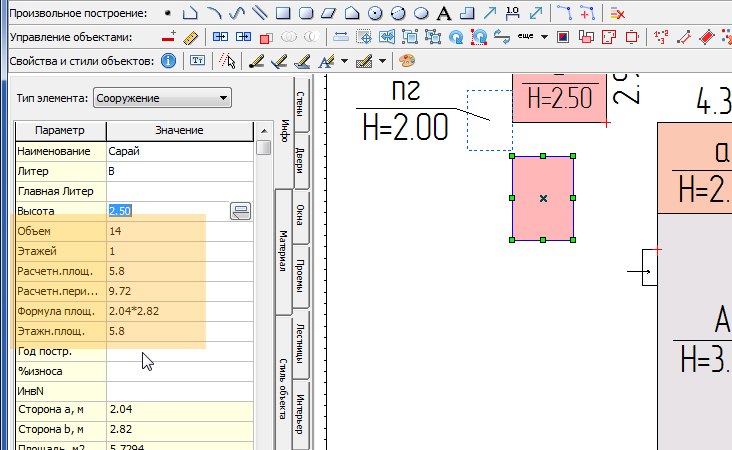Select the point drawing tool
This screenshot has height=450, width=732.
167,13
